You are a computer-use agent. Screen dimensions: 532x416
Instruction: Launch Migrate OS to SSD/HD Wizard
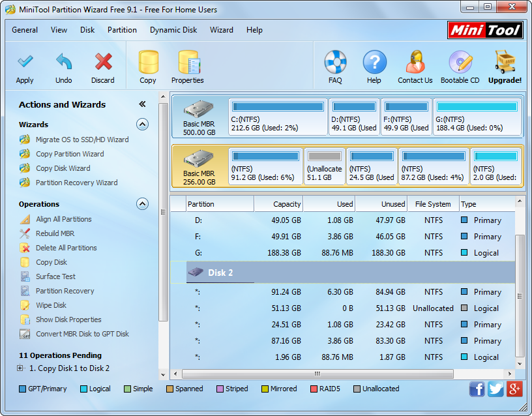82,140
